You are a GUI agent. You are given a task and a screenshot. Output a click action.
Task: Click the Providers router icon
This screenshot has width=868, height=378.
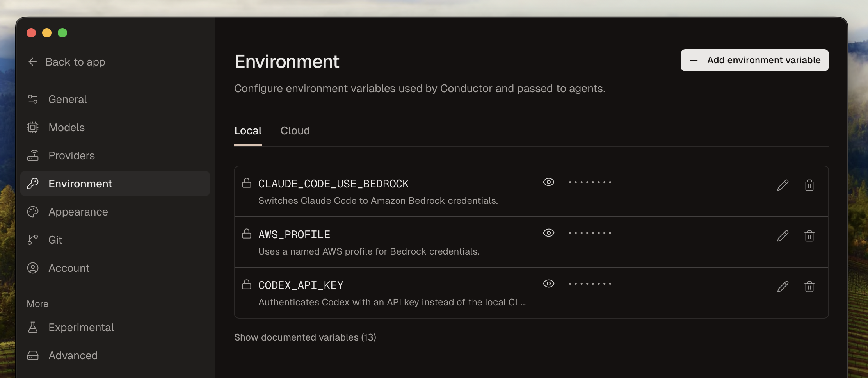pos(33,155)
